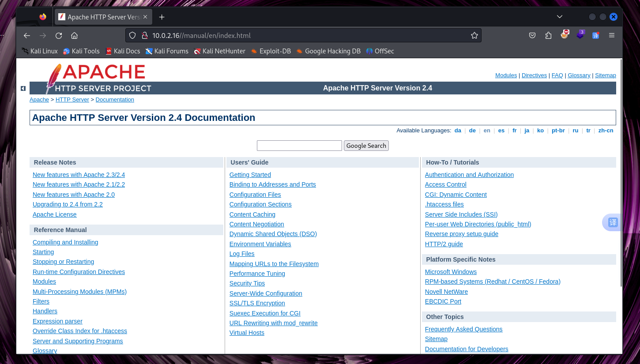
Task: Switch language to pt-br
Action: [x=558, y=131]
